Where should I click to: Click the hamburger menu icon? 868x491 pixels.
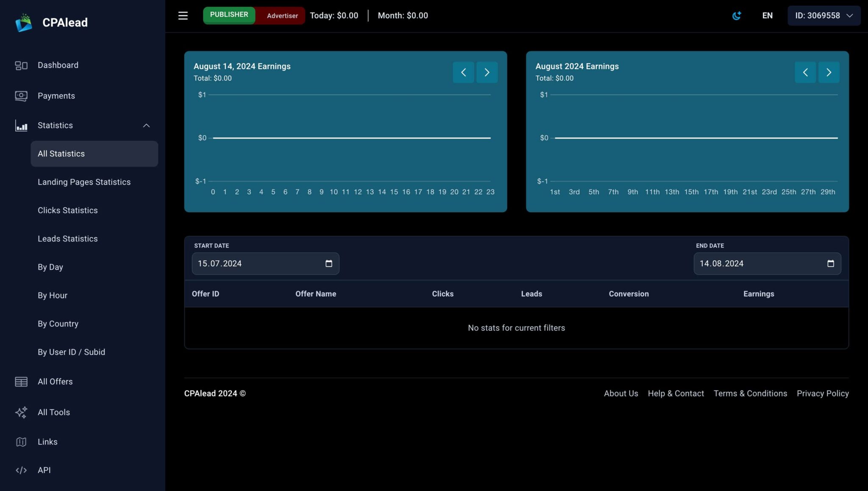tap(183, 16)
